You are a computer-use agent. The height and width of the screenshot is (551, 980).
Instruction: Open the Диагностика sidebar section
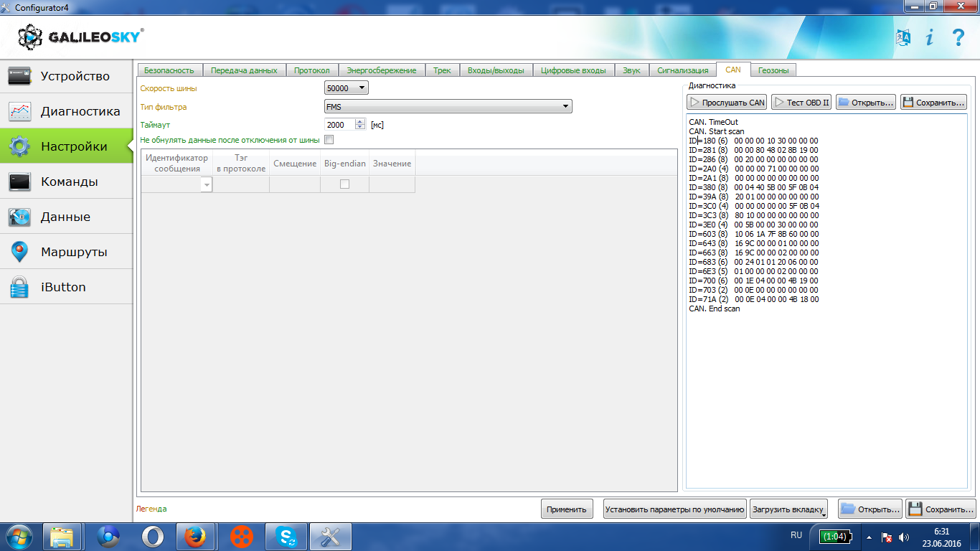click(67, 111)
